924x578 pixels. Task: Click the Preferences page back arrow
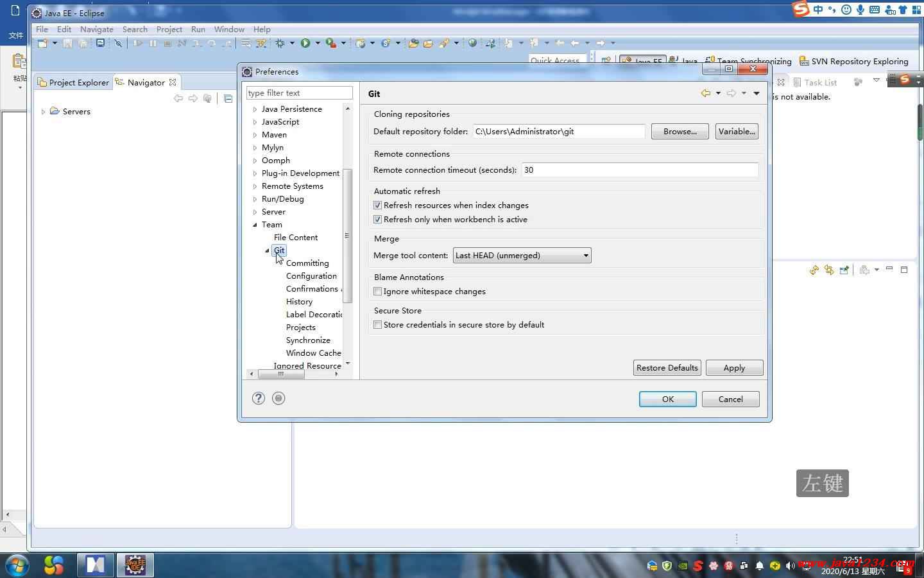click(x=705, y=93)
